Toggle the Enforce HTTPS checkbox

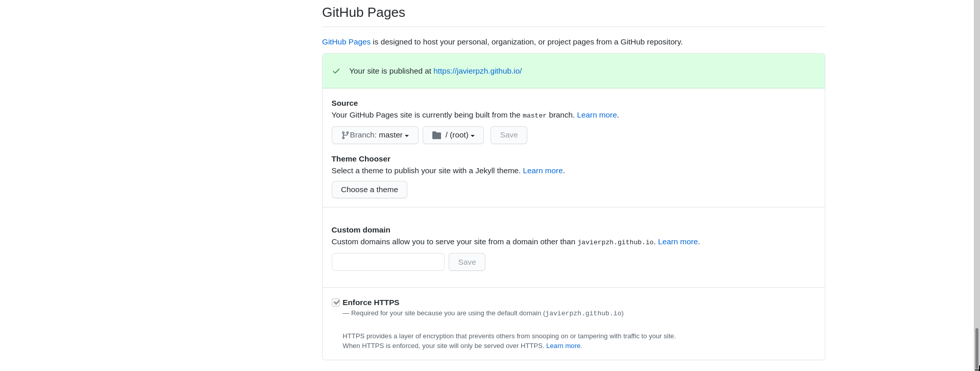[336, 303]
